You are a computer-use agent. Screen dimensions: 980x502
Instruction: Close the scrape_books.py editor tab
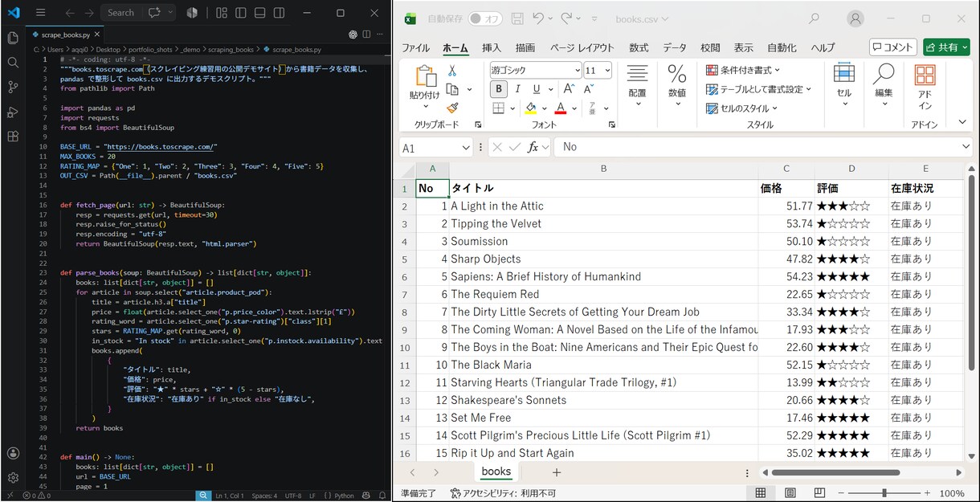(x=98, y=35)
